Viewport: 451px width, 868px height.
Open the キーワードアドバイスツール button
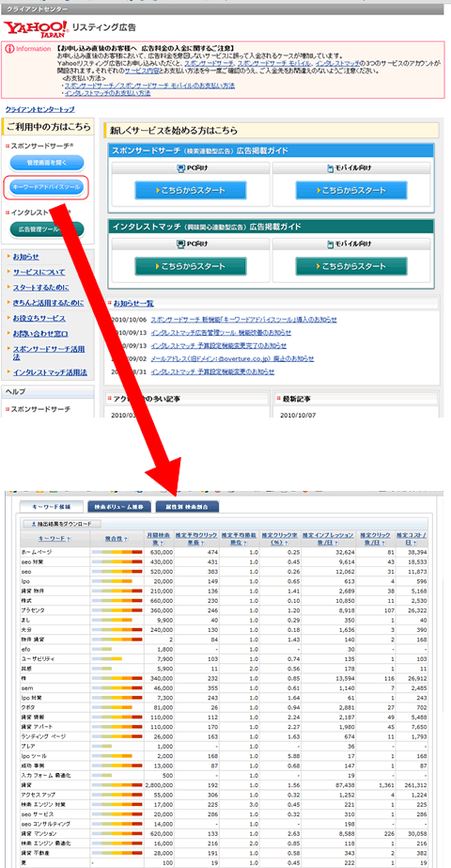pyautogui.click(x=47, y=188)
